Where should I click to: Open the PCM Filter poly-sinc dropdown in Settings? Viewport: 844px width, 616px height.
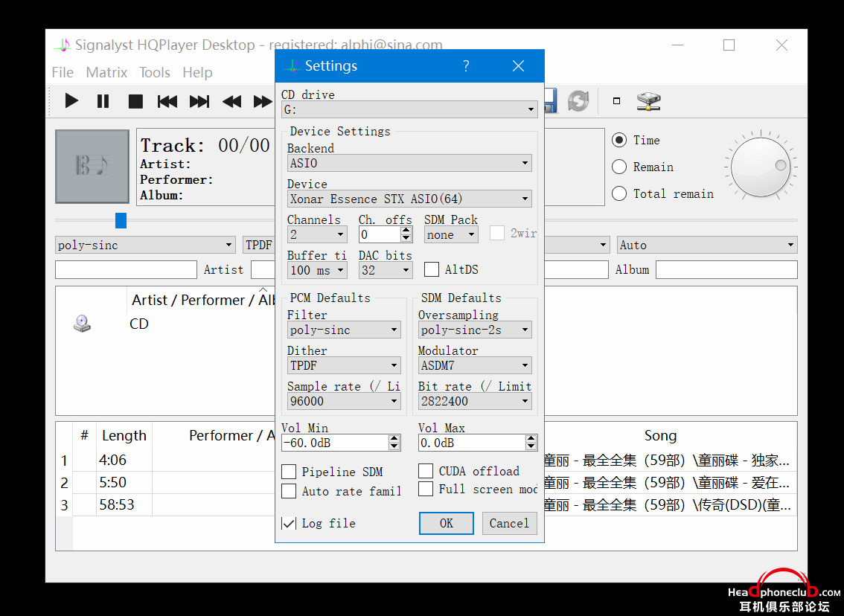point(344,330)
